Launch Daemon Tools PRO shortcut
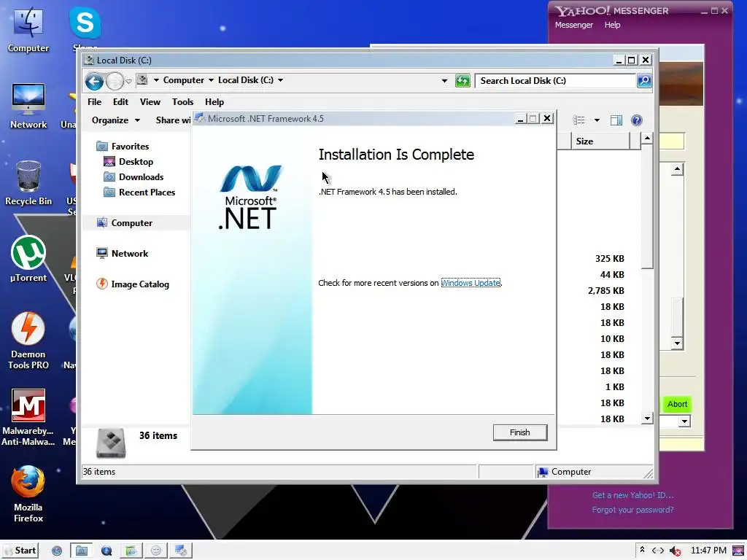747x560 pixels. click(x=28, y=341)
